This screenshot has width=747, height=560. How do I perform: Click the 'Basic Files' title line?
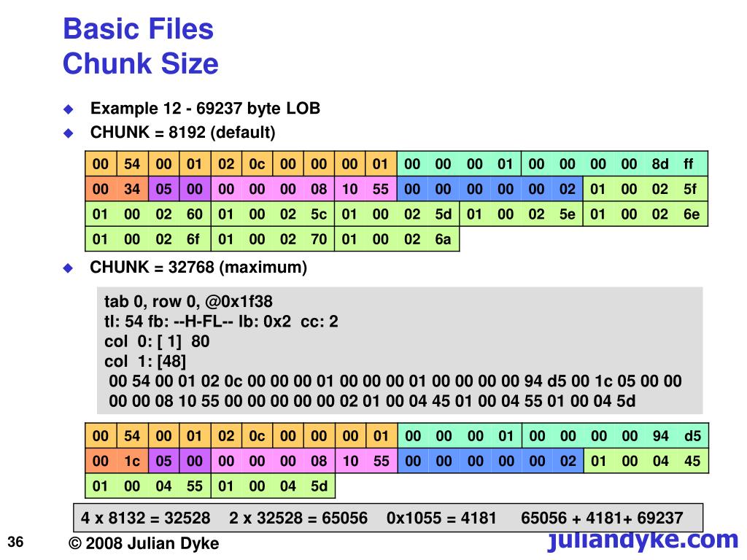pos(138,28)
